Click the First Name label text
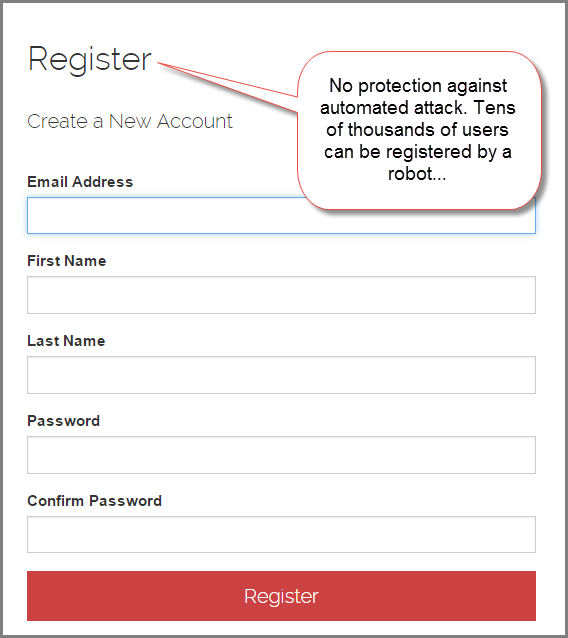Screen dimensions: 568x638 [x=66, y=261]
